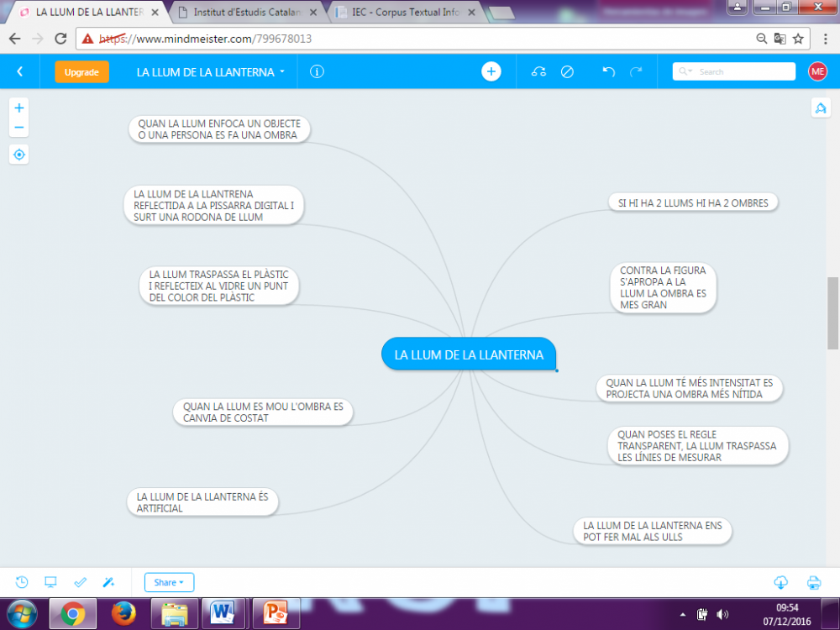Viewport: 840px width, 630px height.
Task: Click the undo arrow icon
Action: pyautogui.click(x=609, y=72)
